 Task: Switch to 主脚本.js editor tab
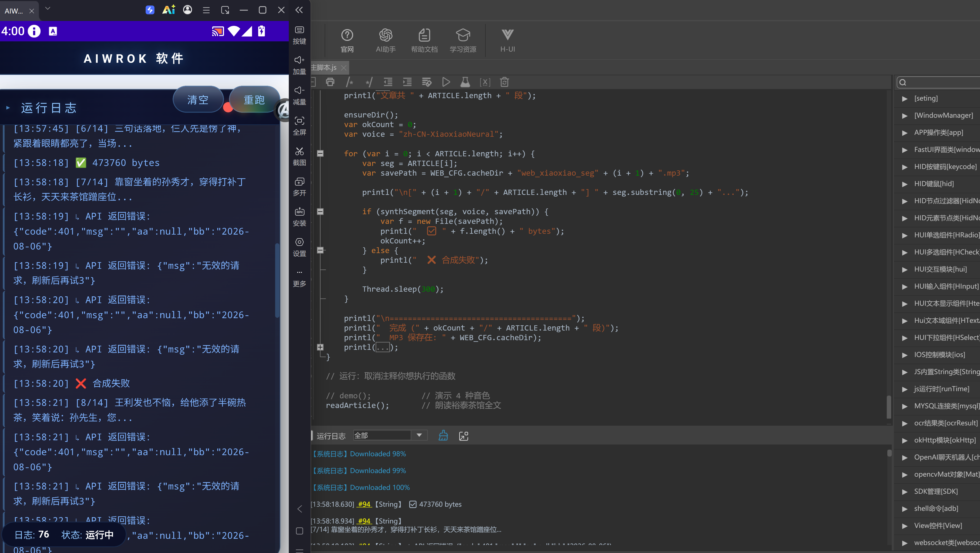click(324, 67)
